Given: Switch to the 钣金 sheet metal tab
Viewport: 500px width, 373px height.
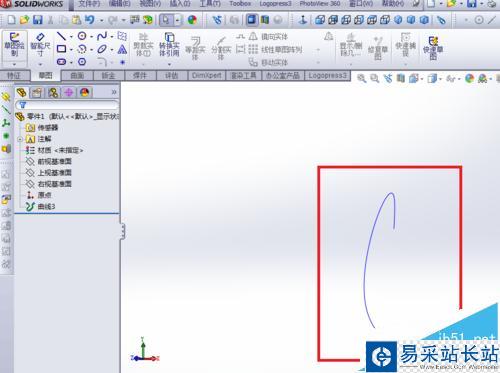Looking at the screenshot, I should [x=108, y=76].
